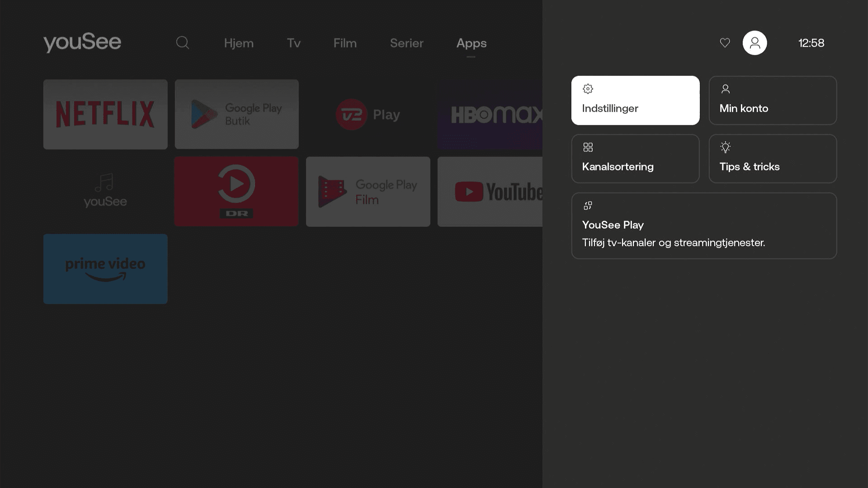Launch the YouTube app tile
The width and height of the screenshot is (868, 488).
[490, 192]
